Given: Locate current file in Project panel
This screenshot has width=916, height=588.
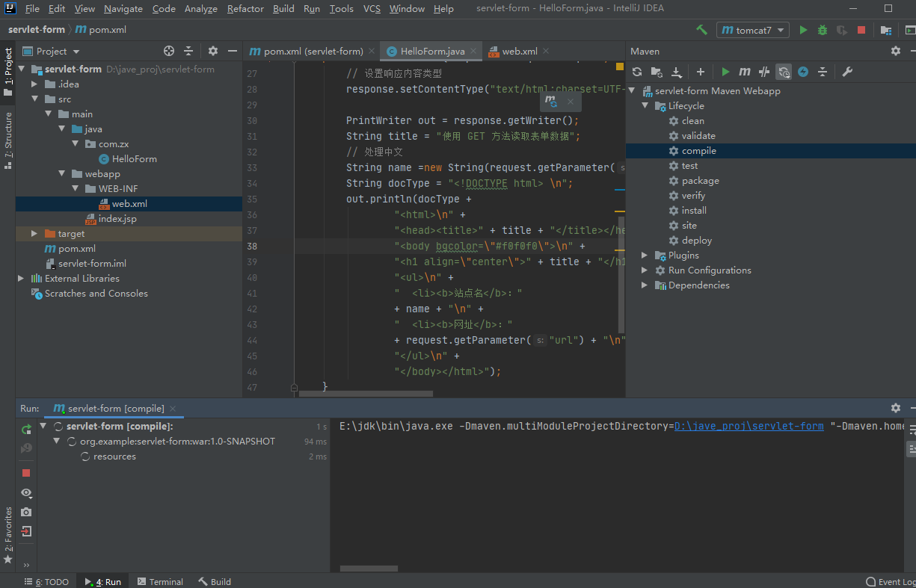Looking at the screenshot, I should pyautogui.click(x=169, y=51).
